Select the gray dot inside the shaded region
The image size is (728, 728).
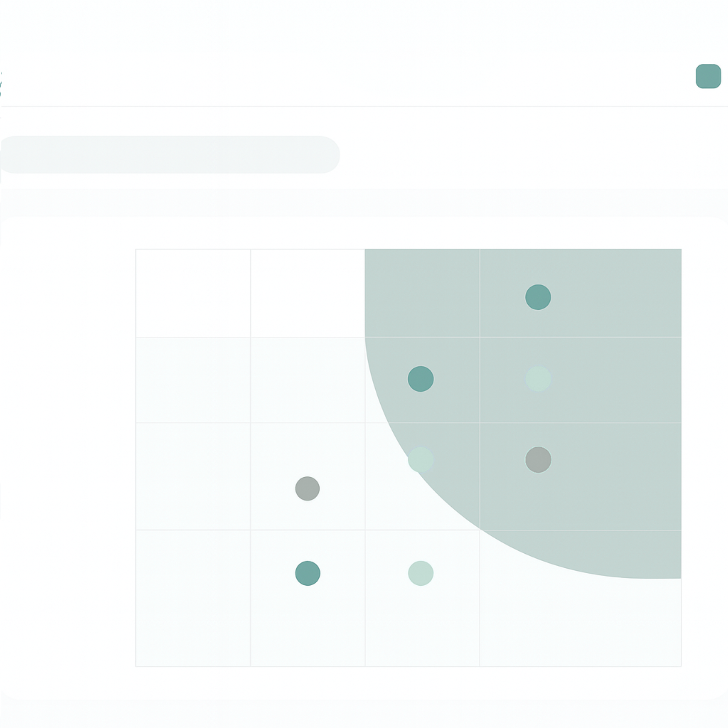[x=538, y=460]
